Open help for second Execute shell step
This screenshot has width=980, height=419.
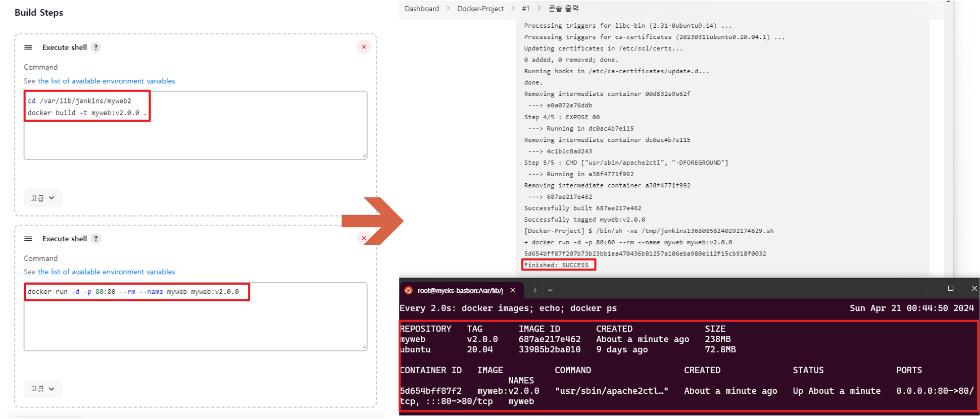pos(96,239)
